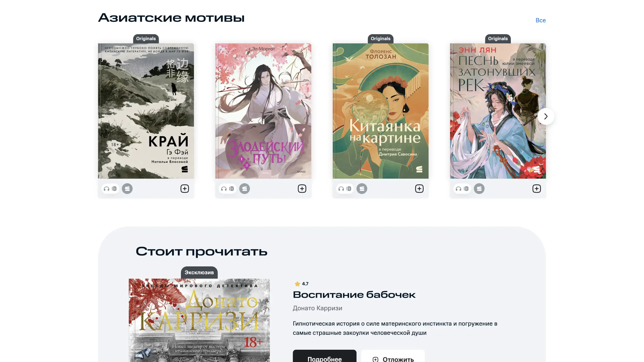Viewport: 644px width, 362px height.
Task: Show next books with carousel right arrow
Action: click(546, 116)
